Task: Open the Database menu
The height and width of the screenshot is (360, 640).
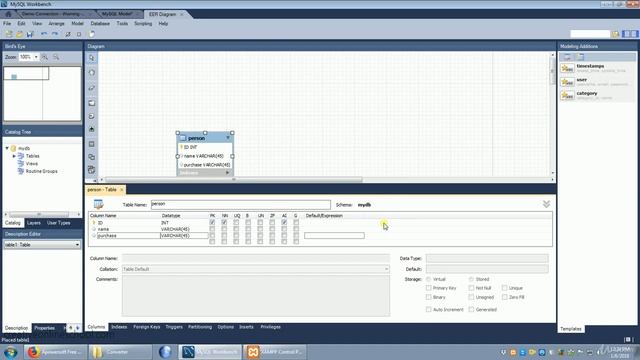Action: [100, 24]
